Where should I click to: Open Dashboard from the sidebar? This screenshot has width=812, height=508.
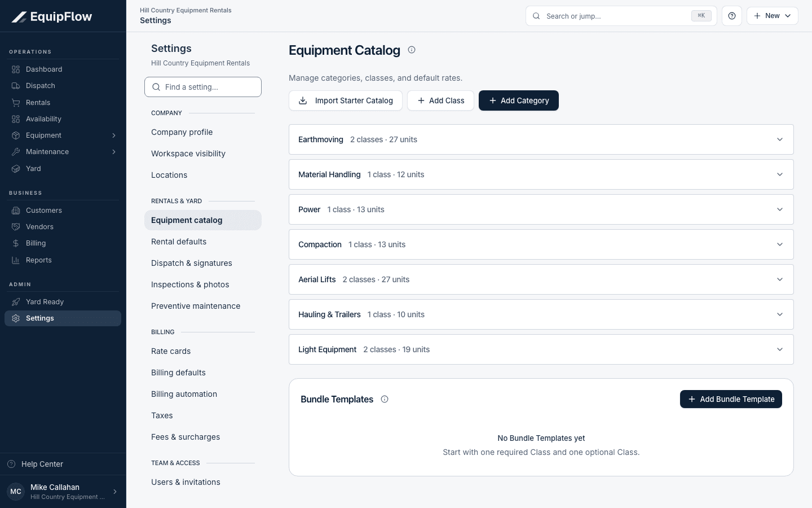[63, 69]
